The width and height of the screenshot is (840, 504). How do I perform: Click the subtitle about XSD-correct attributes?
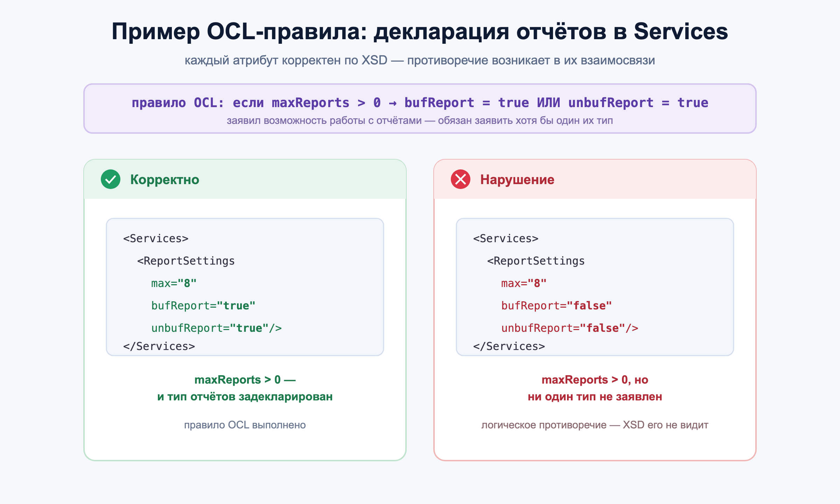(420, 60)
